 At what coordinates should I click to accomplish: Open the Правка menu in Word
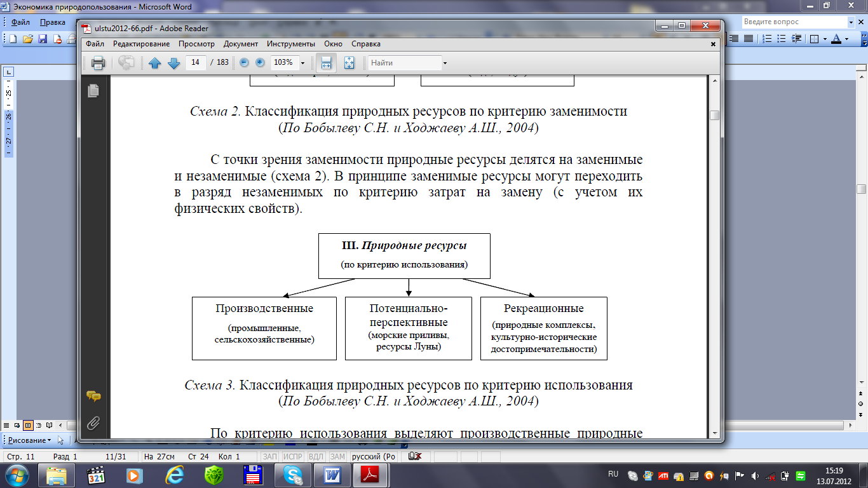[52, 22]
